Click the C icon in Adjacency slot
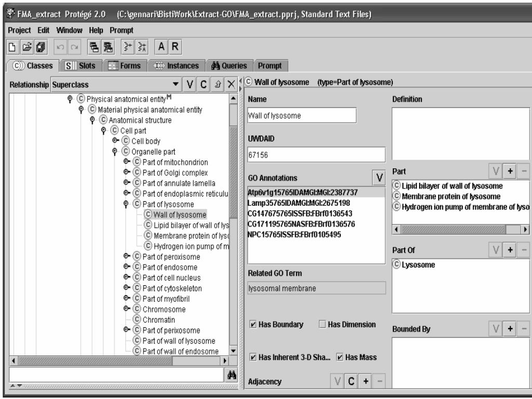 [x=351, y=381]
